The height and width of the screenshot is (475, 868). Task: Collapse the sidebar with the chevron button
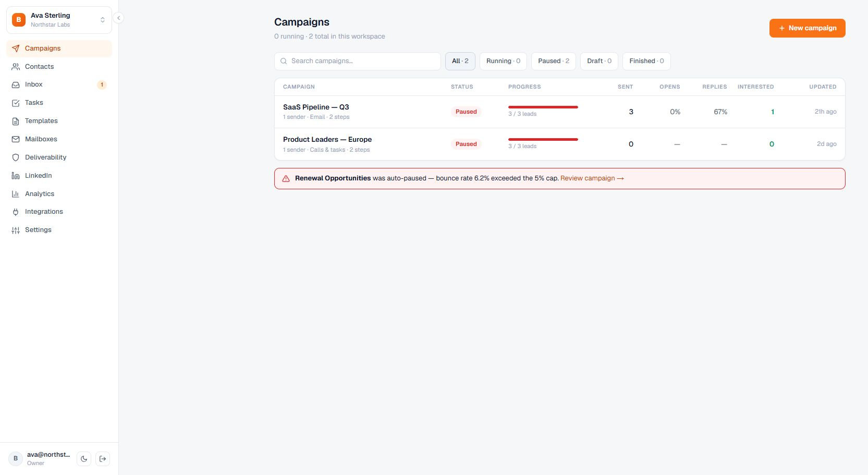click(x=118, y=18)
